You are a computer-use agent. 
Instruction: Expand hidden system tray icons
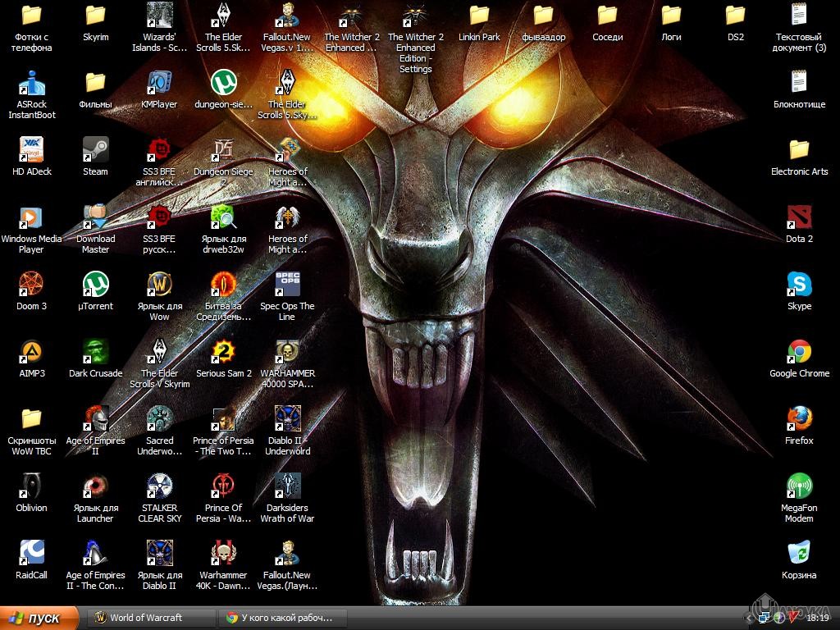click(749, 618)
